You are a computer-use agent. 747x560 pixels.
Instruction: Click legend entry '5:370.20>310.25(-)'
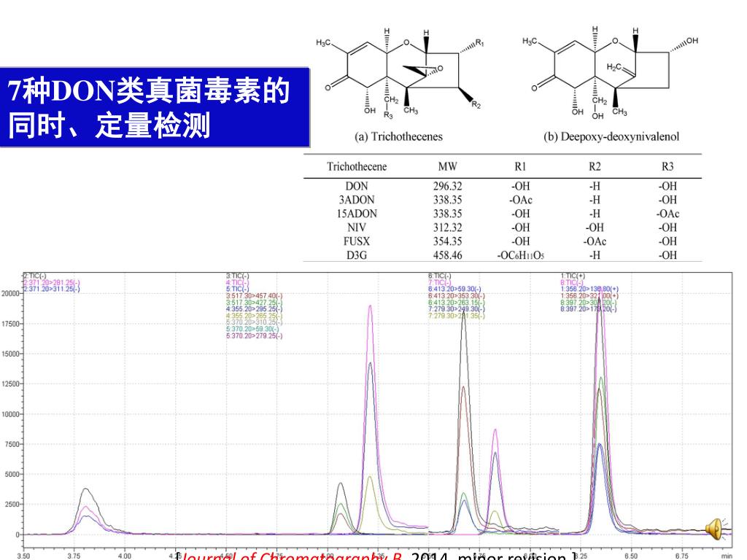[x=255, y=322]
